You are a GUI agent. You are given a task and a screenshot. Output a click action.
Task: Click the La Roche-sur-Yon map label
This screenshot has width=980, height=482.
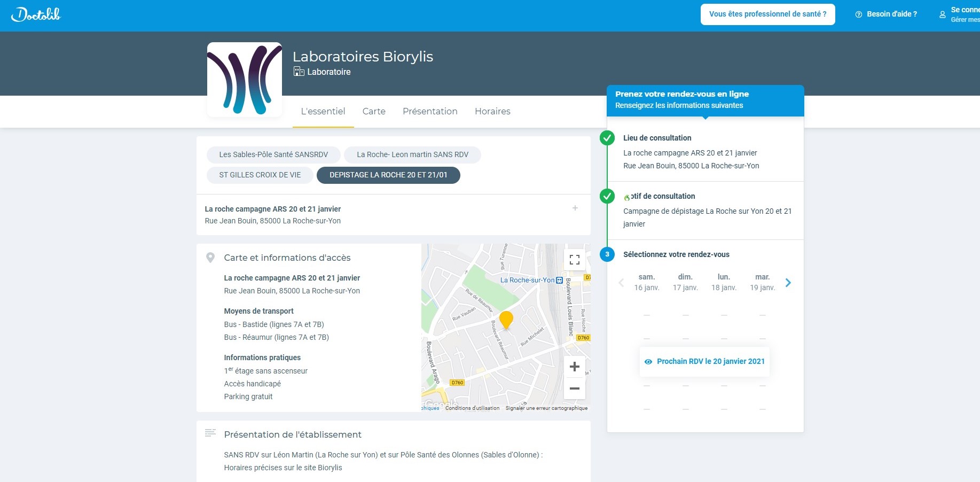coord(527,280)
